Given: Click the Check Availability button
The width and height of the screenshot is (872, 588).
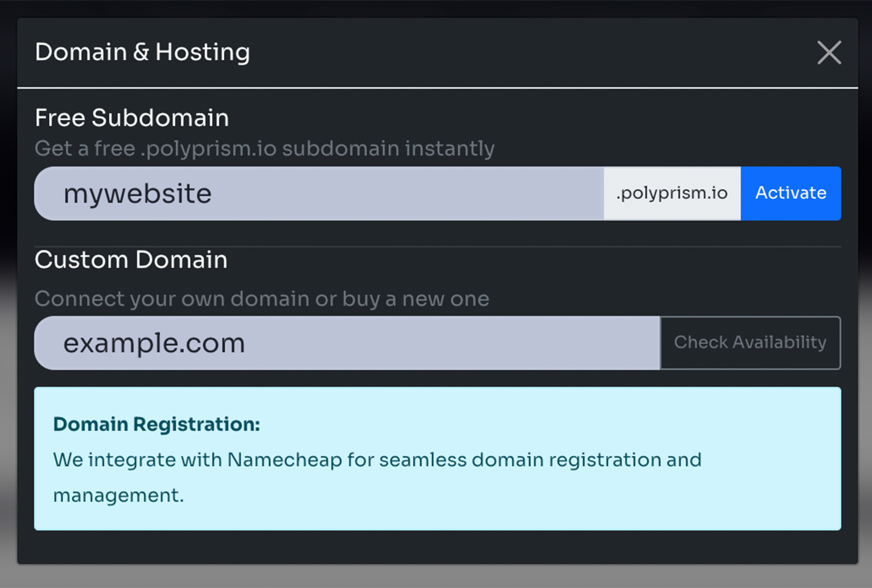Looking at the screenshot, I should [750, 342].
